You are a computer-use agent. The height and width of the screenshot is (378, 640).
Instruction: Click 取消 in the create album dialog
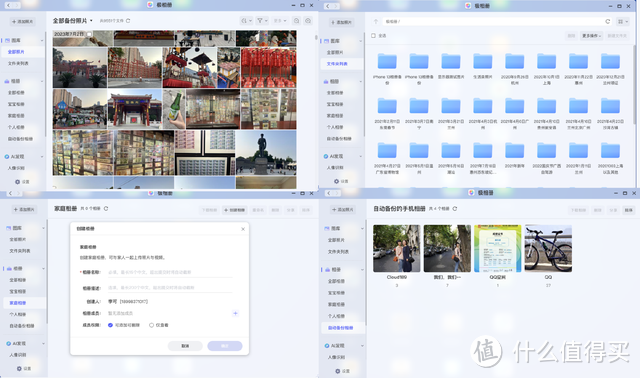click(x=185, y=346)
